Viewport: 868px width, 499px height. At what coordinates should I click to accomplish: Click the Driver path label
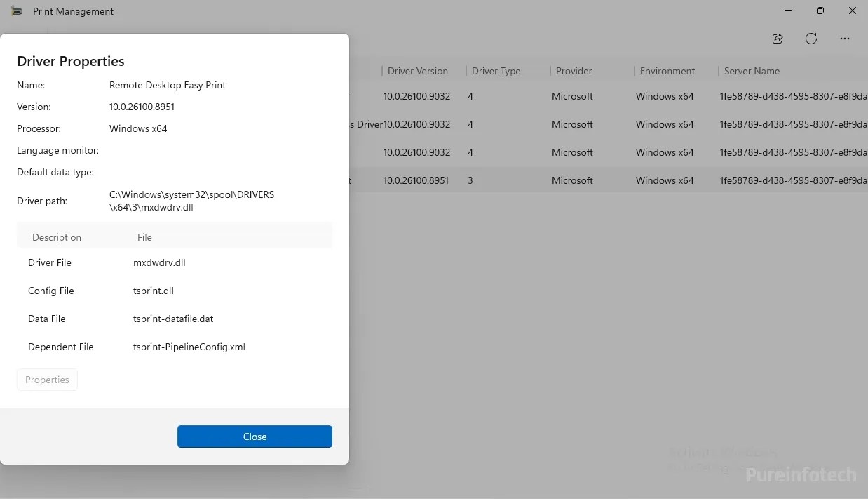tap(42, 201)
